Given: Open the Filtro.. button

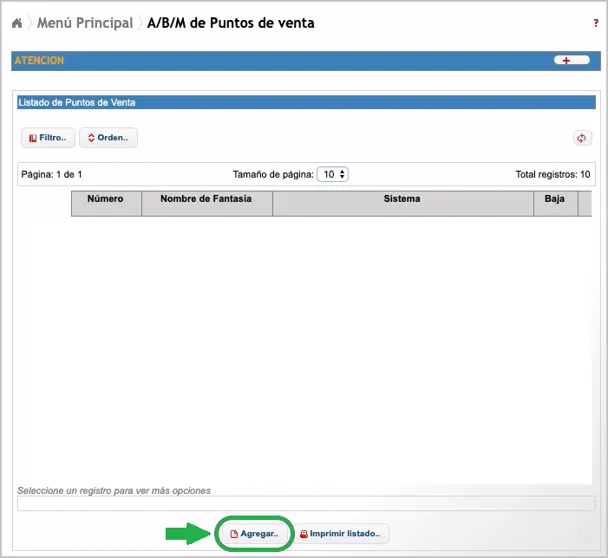Looking at the screenshot, I should click(48, 138).
